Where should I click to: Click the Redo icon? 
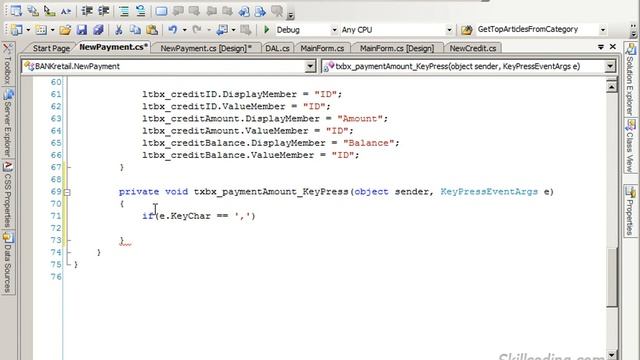[197, 30]
